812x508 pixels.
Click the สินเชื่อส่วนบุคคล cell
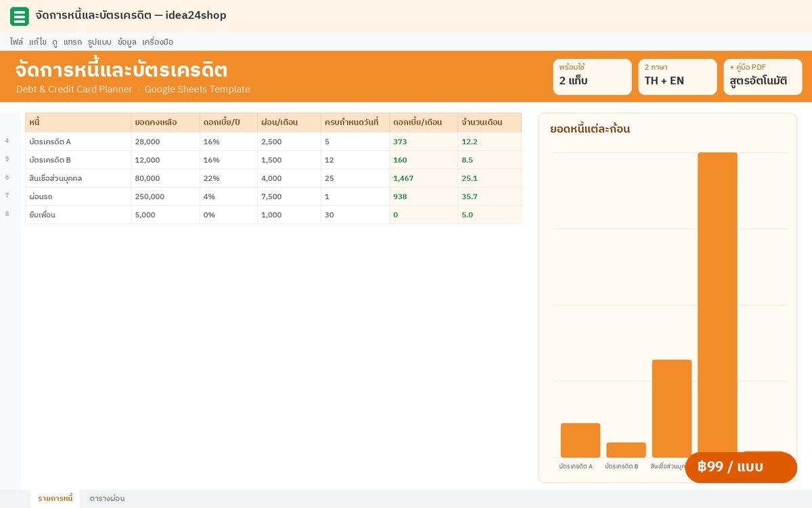click(78, 178)
